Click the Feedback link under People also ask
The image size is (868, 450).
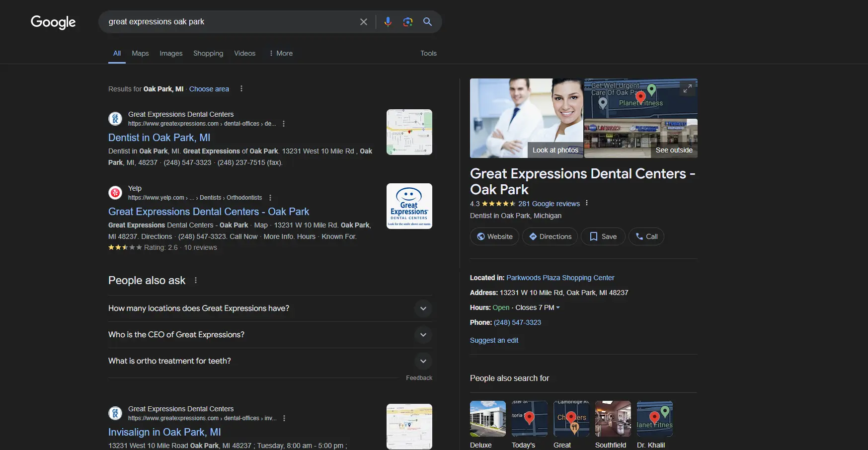pos(419,378)
